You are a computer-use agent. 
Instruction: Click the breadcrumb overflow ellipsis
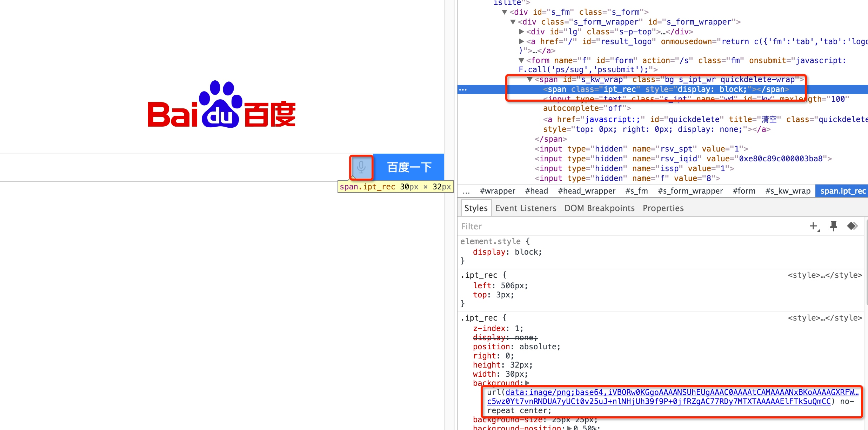[x=466, y=191]
